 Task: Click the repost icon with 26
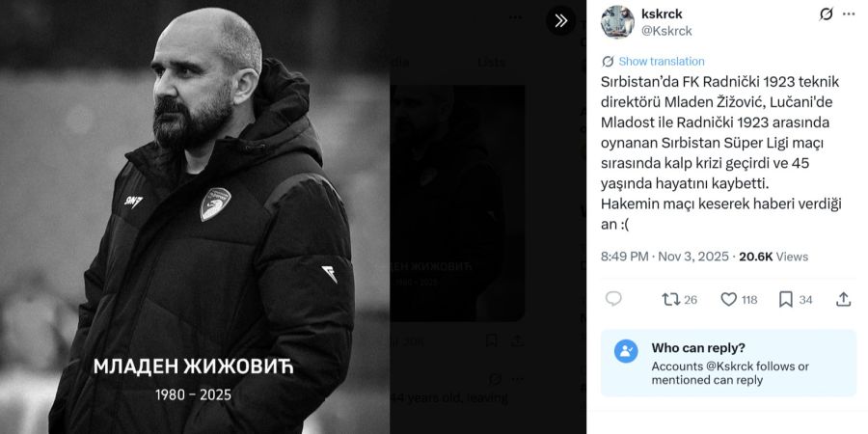(679, 300)
